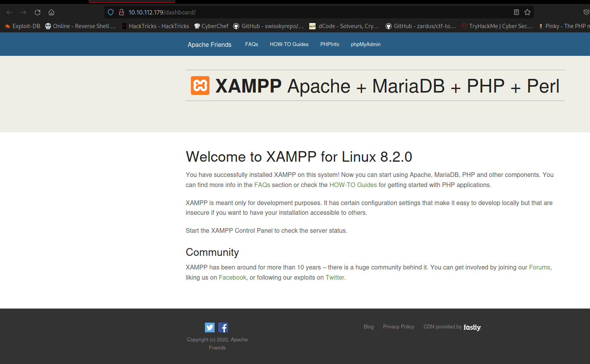590x364 pixels.
Task: Reload the page with refresh icon
Action: coord(38,12)
